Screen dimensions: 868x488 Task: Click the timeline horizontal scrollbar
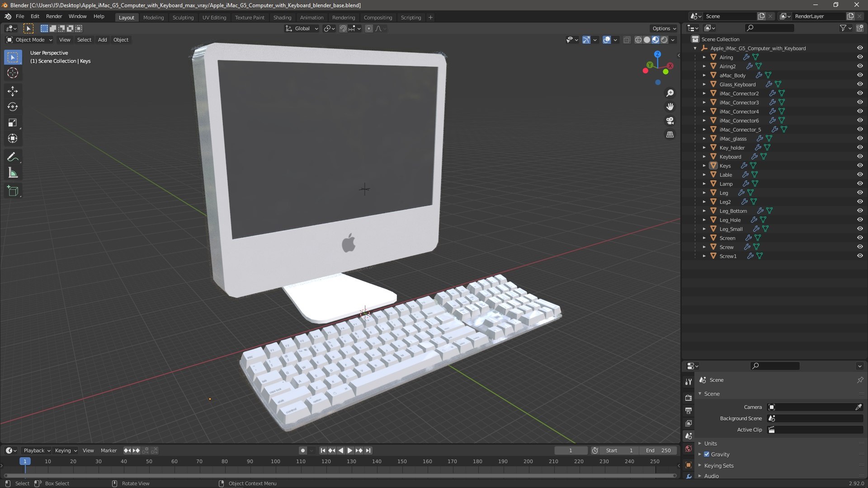pos(340,475)
